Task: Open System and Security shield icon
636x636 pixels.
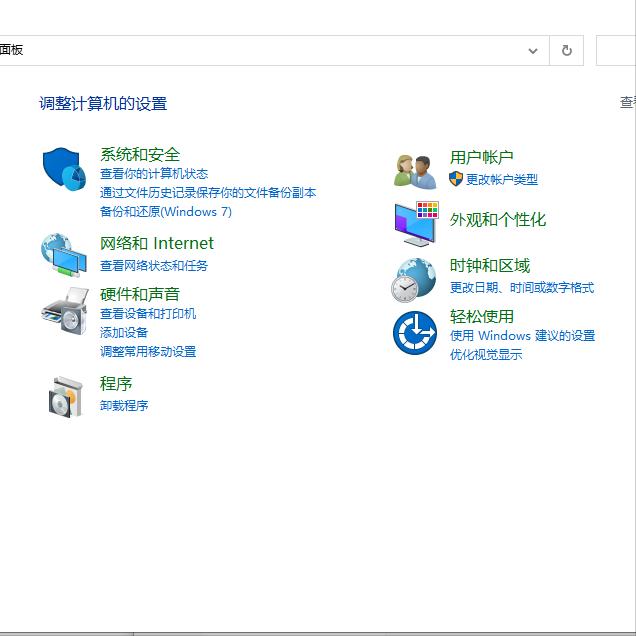Action: pos(64,169)
